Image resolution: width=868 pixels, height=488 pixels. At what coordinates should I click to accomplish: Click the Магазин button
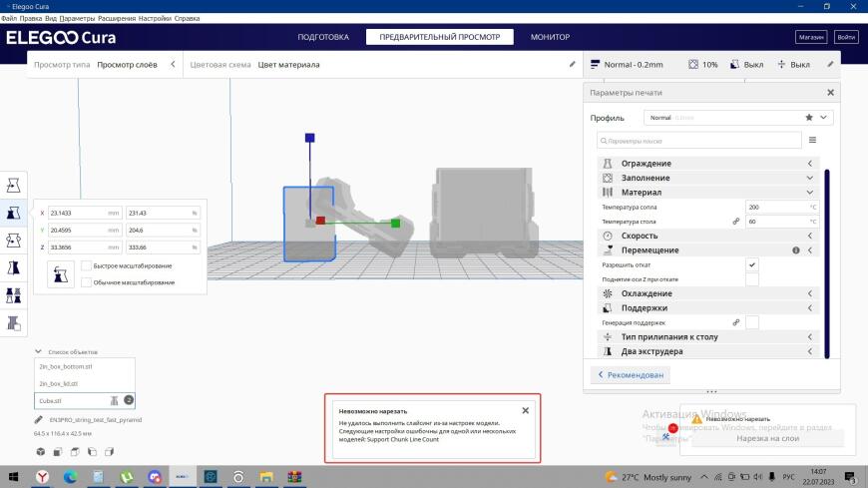811,37
